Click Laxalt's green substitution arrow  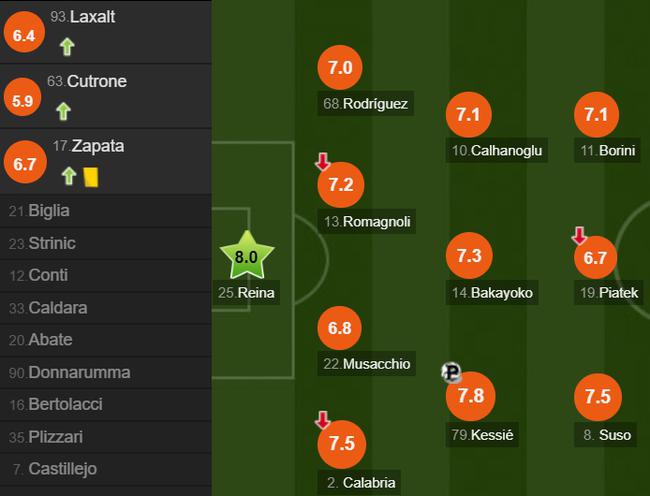point(67,46)
